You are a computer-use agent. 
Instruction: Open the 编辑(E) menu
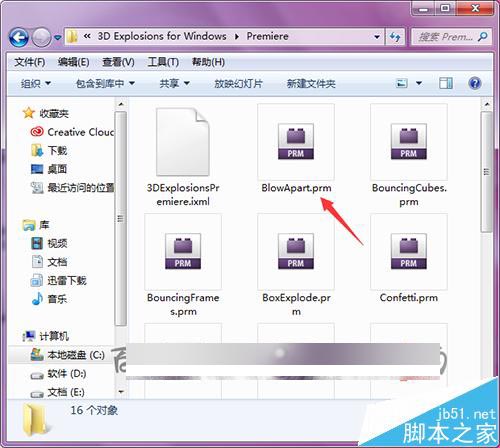(x=73, y=62)
